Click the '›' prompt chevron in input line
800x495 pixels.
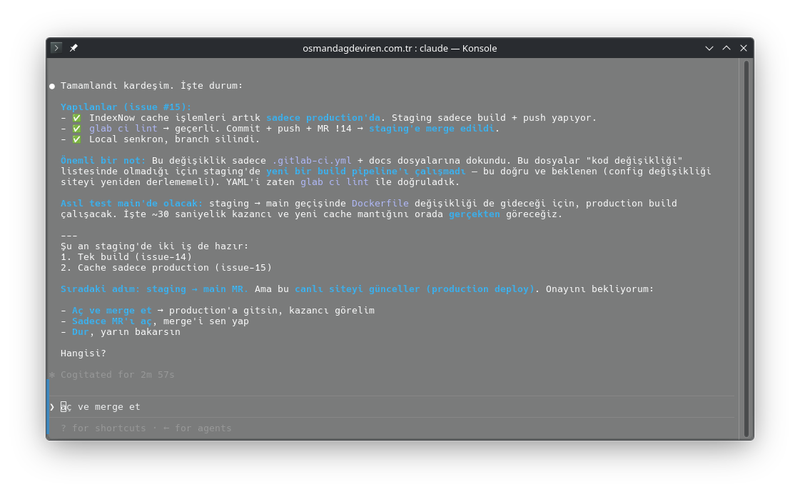point(52,407)
